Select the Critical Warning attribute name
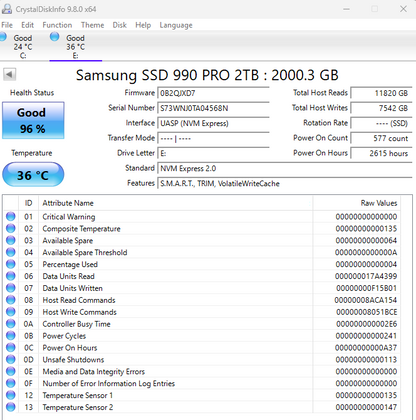This screenshot has width=416, height=420. (x=69, y=217)
